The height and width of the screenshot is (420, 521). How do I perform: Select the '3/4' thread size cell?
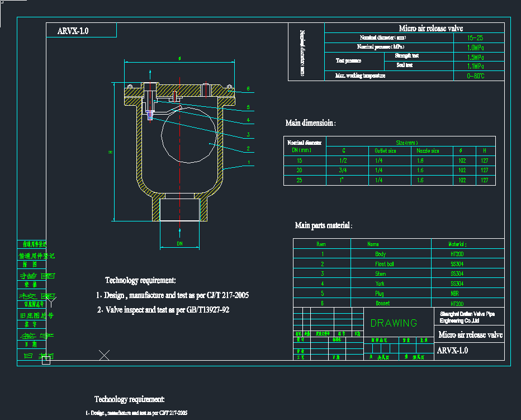(x=343, y=170)
